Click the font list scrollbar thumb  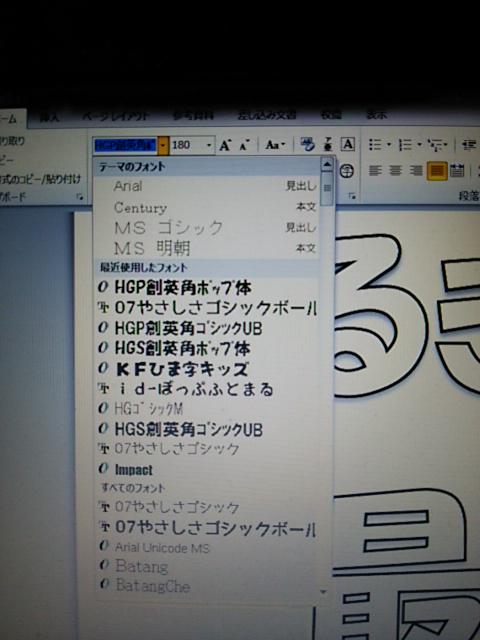327,188
